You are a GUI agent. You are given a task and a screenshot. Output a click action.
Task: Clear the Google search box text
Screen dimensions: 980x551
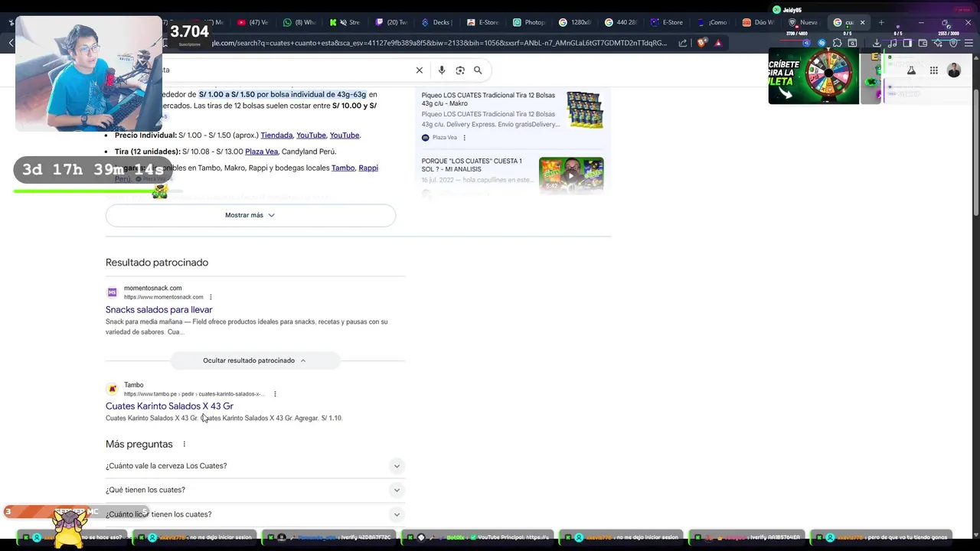419,70
